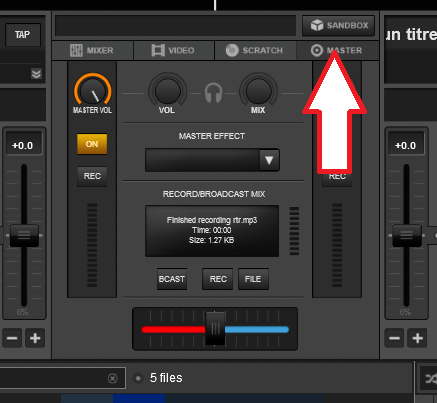Image resolution: width=437 pixels, height=403 pixels.
Task: Click the FILE button
Action: pyautogui.click(x=253, y=279)
